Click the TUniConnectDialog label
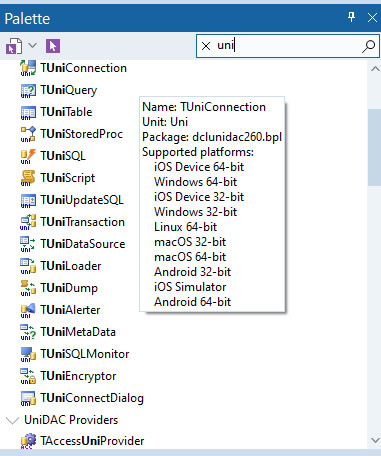The image size is (381, 456). pos(92,398)
